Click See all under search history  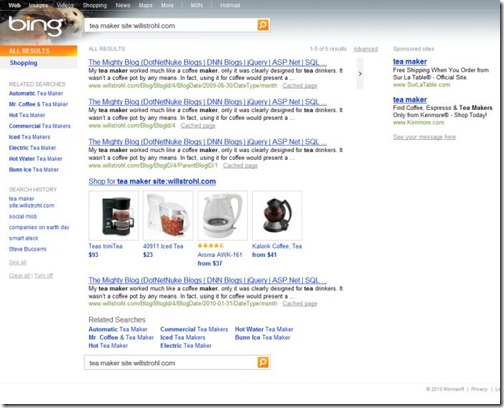[17, 263]
